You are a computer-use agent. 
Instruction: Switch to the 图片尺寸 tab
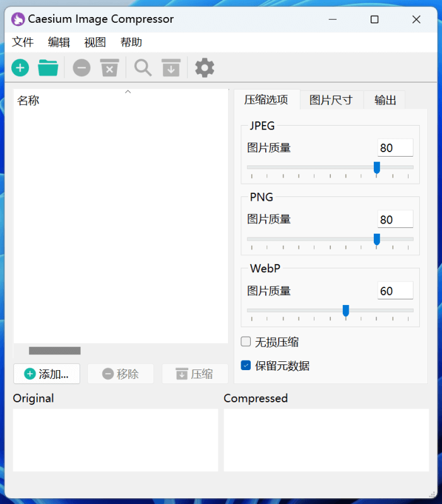click(x=331, y=100)
